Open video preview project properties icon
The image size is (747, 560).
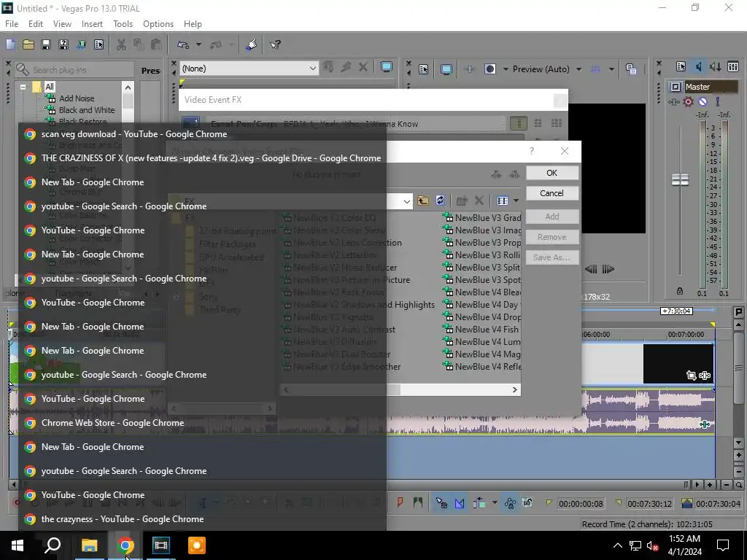coord(424,69)
